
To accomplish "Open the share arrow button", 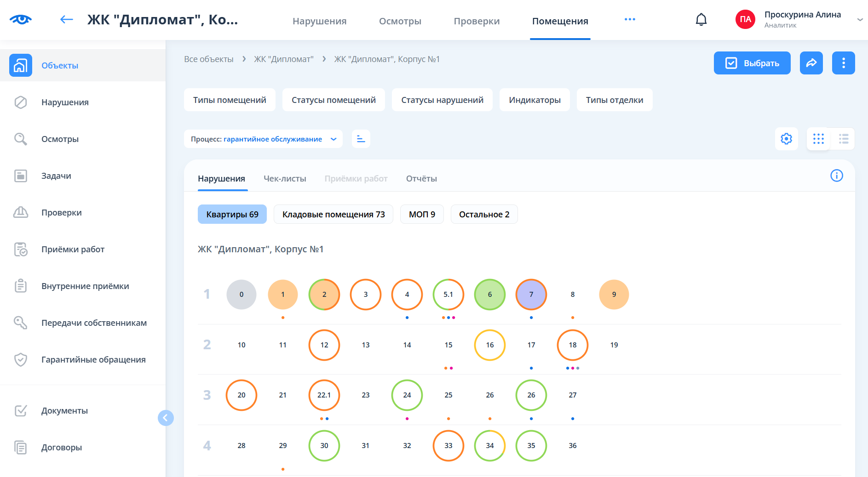I will pos(811,63).
